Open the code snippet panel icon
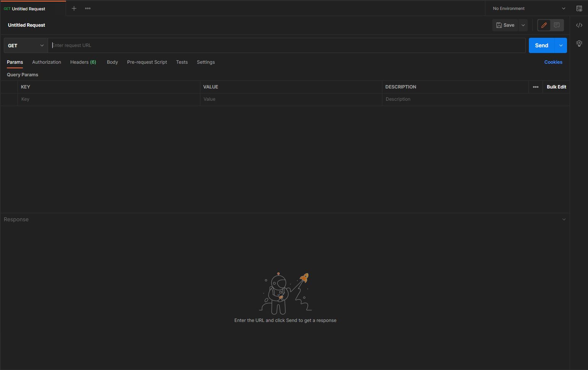The width and height of the screenshot is (588, 370). pos(579,25)
